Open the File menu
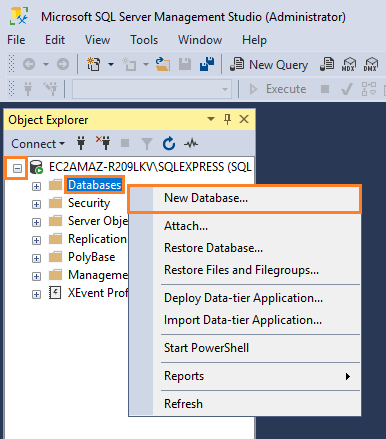Viewport: 386px width, 439px height. point(16,40)
